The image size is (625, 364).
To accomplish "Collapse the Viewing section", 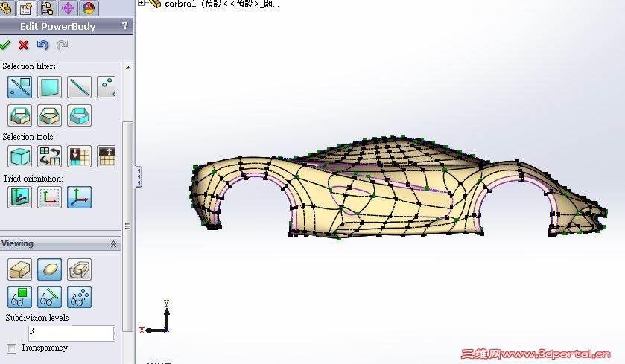I will click(x=113, y=243).
